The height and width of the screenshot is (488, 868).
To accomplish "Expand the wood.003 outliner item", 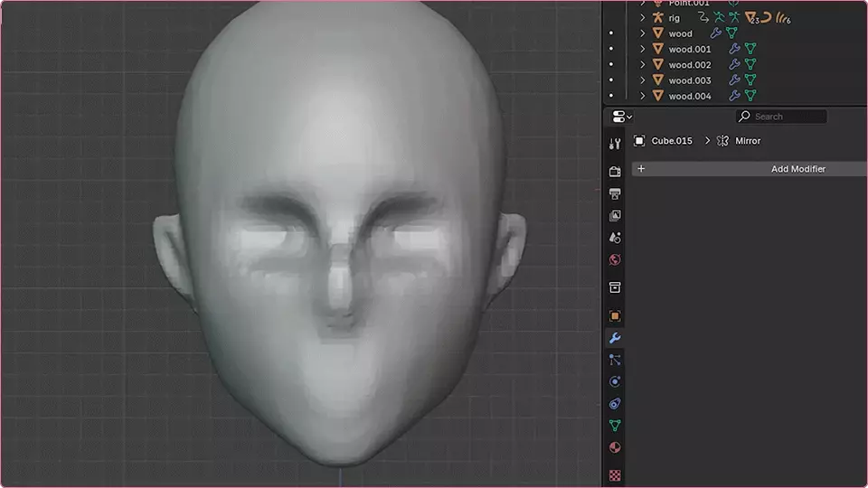I will pos(643,80).
